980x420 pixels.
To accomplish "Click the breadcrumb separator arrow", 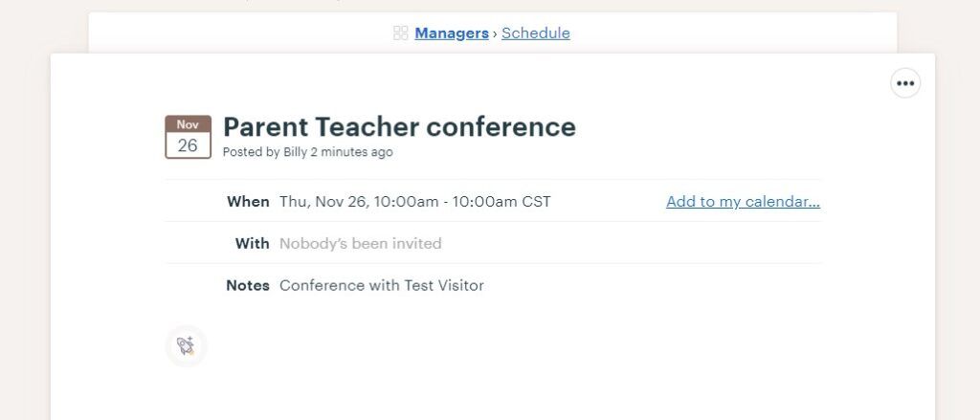I will (495, 33).
